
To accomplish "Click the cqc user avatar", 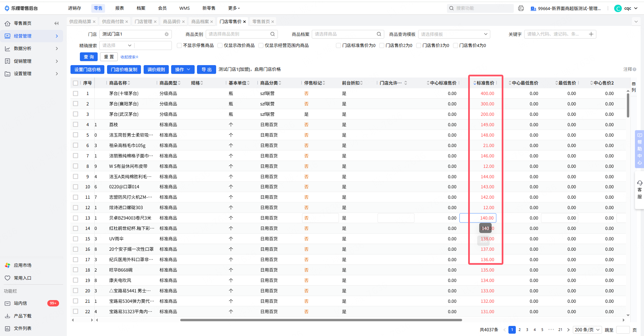I will point(618,8).
